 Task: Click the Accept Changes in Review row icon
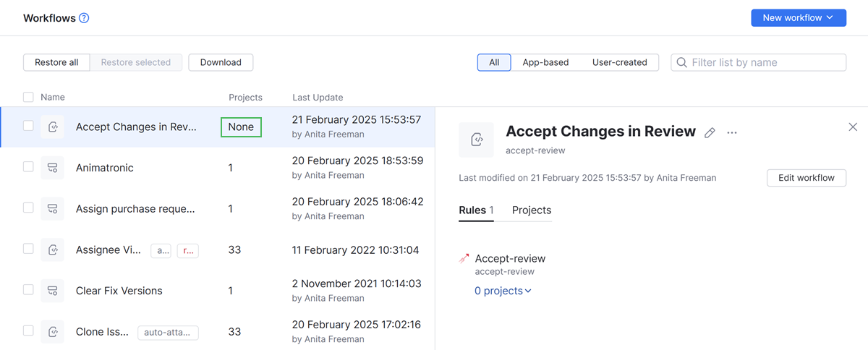pyautogui.click(x=52, y=127)
